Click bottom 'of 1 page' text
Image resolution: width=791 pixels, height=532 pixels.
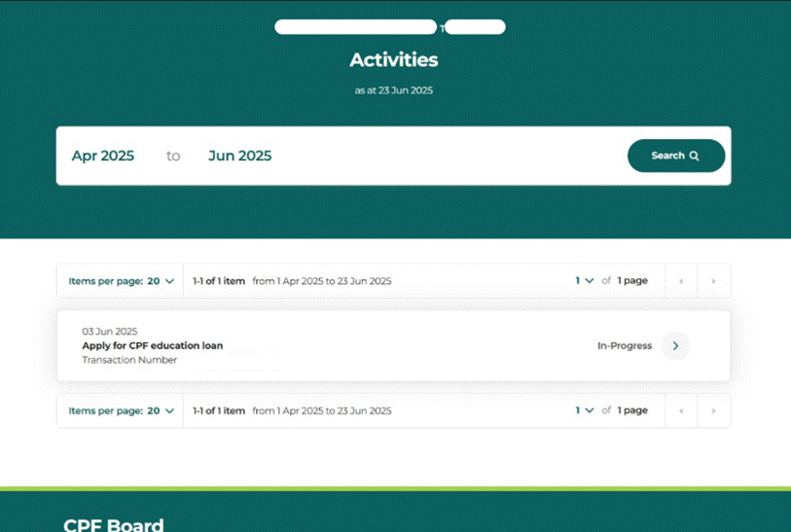click(625, 410)
